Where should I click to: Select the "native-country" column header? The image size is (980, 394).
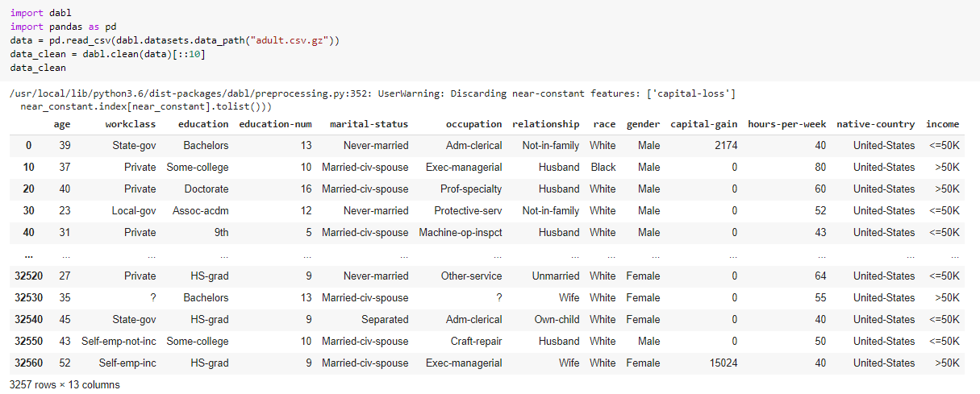point(876,124)
